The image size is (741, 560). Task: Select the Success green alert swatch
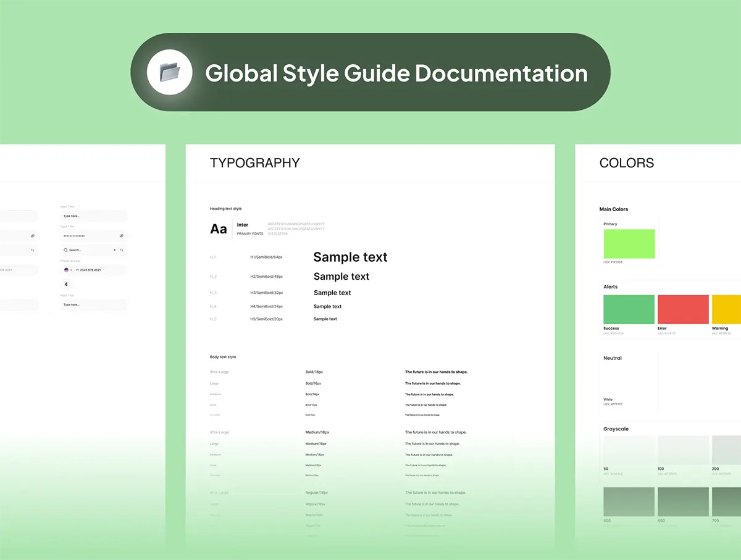[629, 309]
